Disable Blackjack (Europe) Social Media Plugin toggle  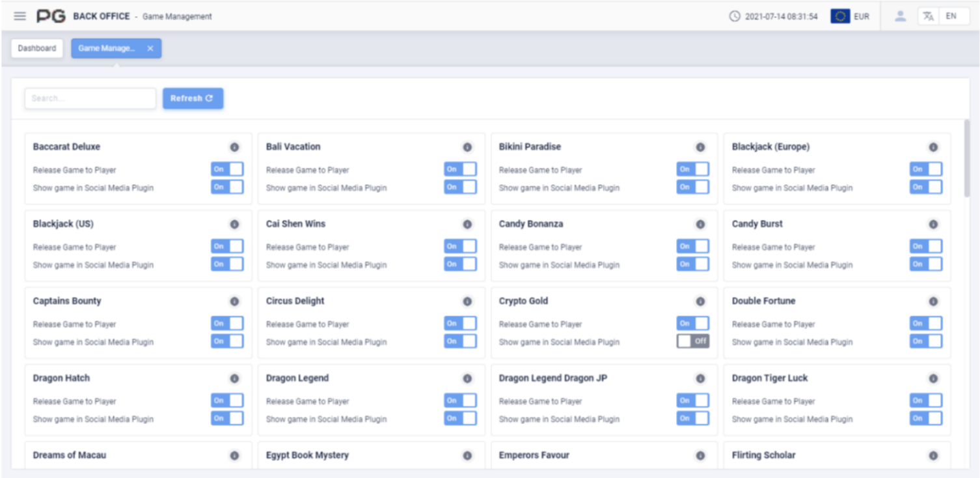click(925, 187)
